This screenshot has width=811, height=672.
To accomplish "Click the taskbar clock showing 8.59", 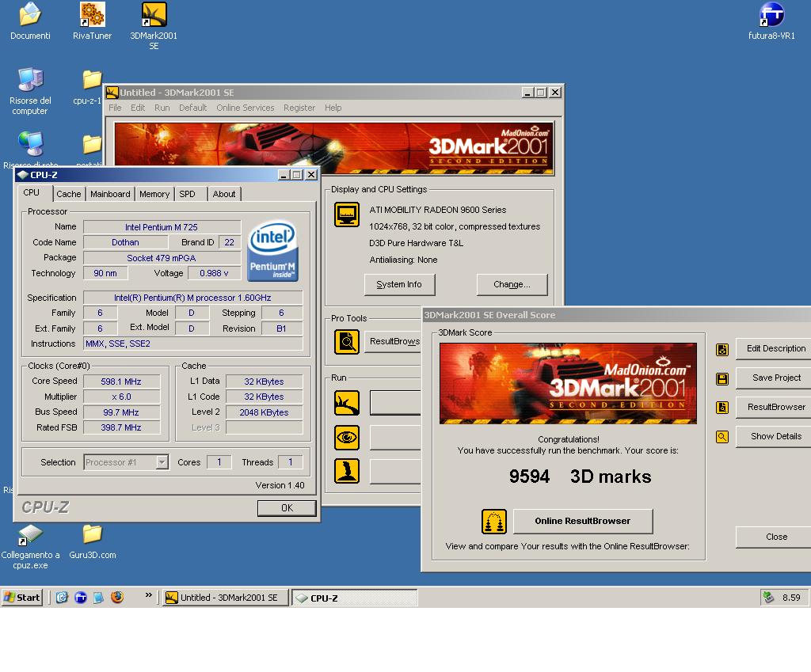I will [x=791, y=598].
